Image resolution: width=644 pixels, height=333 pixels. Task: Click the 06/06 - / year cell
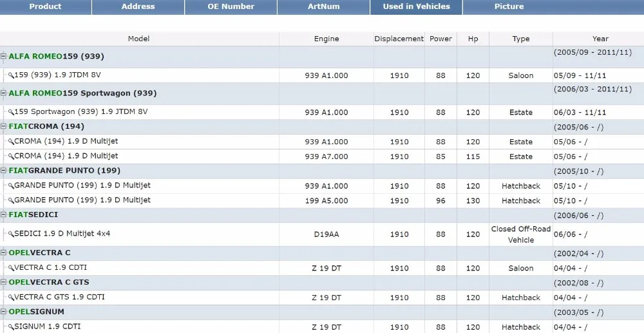click(571, 234)
